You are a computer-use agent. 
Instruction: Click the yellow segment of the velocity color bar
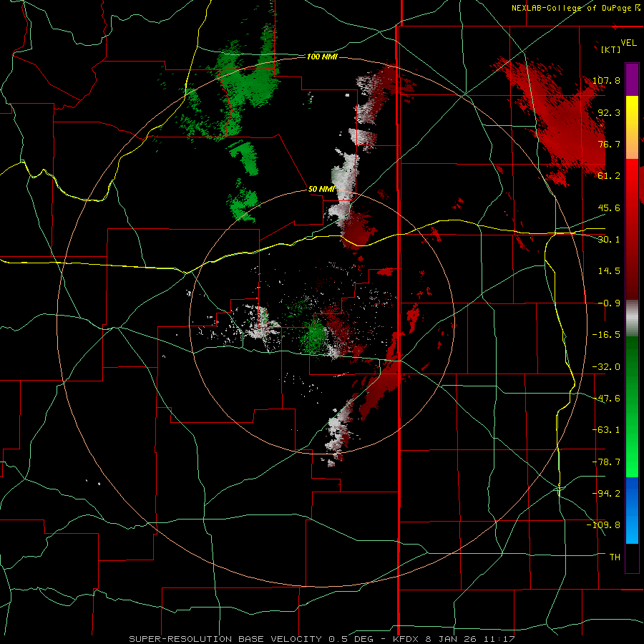pos(632,127)
